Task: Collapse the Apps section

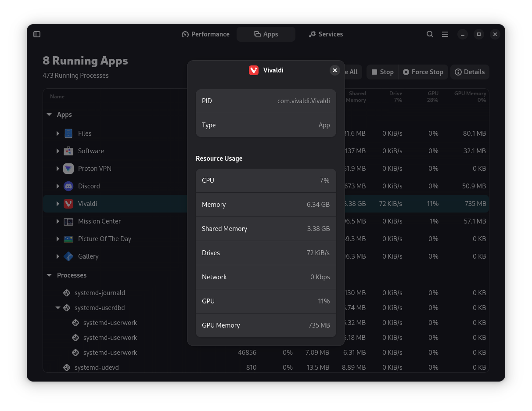Action: click(x=49, y=114)
